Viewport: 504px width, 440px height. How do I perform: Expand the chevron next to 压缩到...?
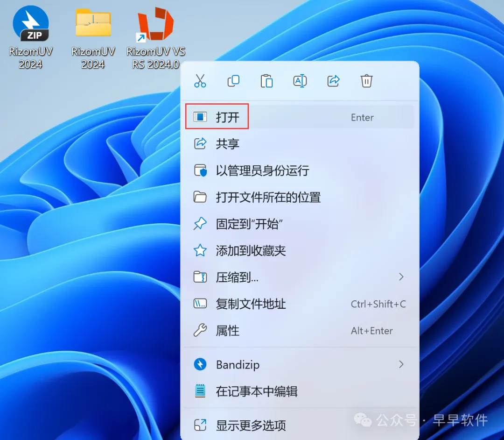(x=401, y=277)
